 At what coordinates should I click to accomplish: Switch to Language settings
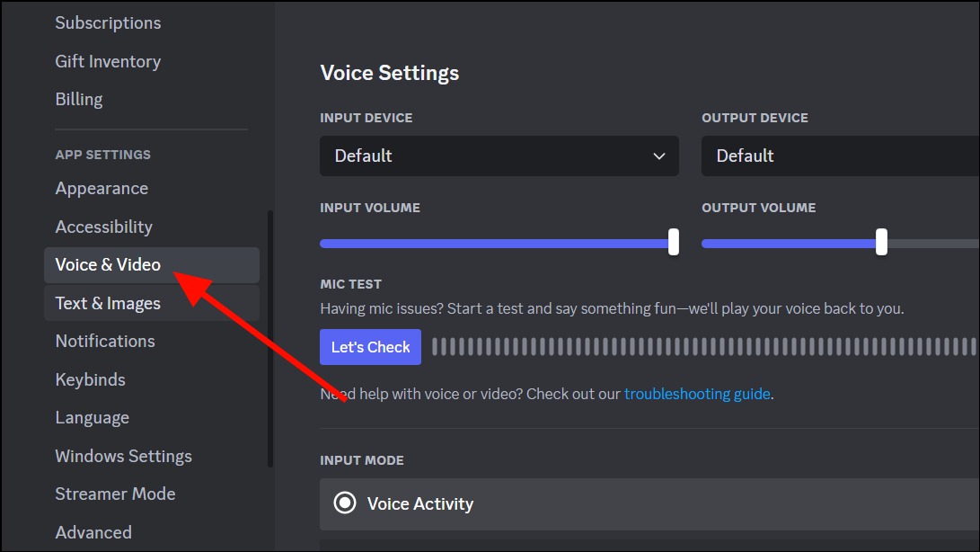click(x=92, y=417)
